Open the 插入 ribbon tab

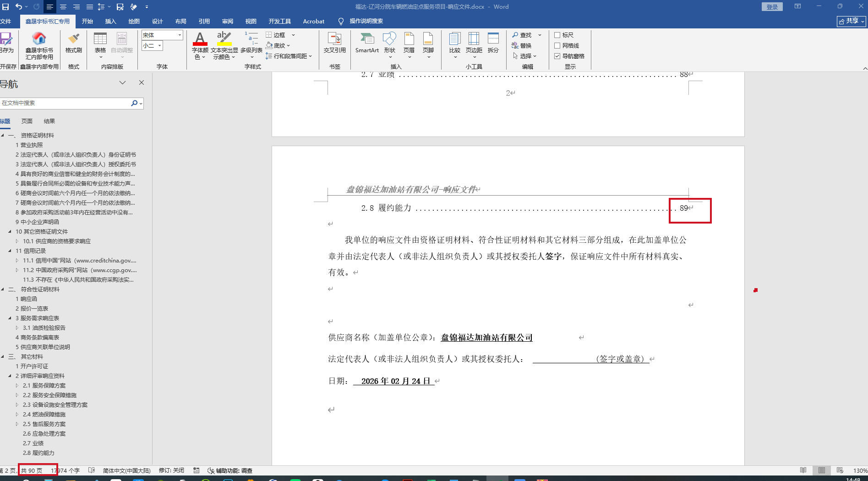110,21
